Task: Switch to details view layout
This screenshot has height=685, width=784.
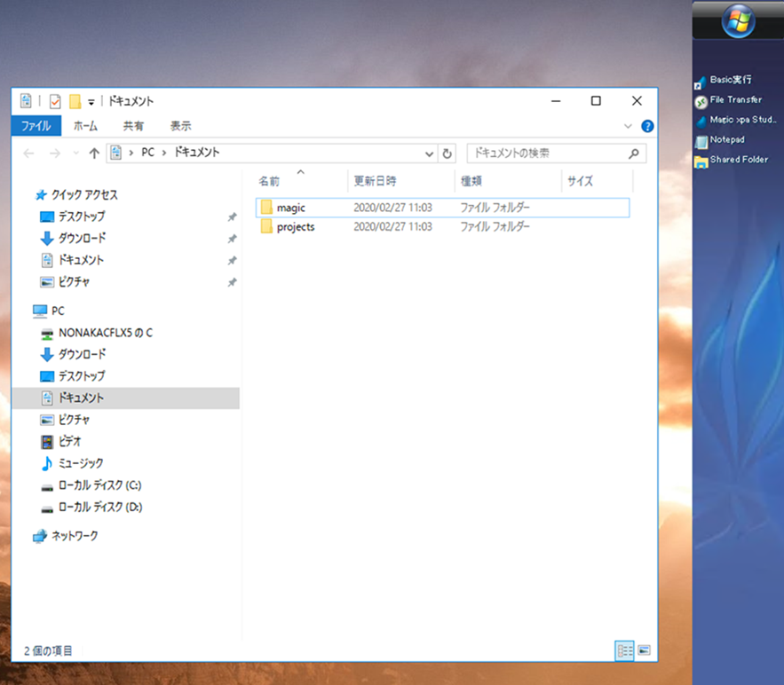Action: tap(624, 650)
